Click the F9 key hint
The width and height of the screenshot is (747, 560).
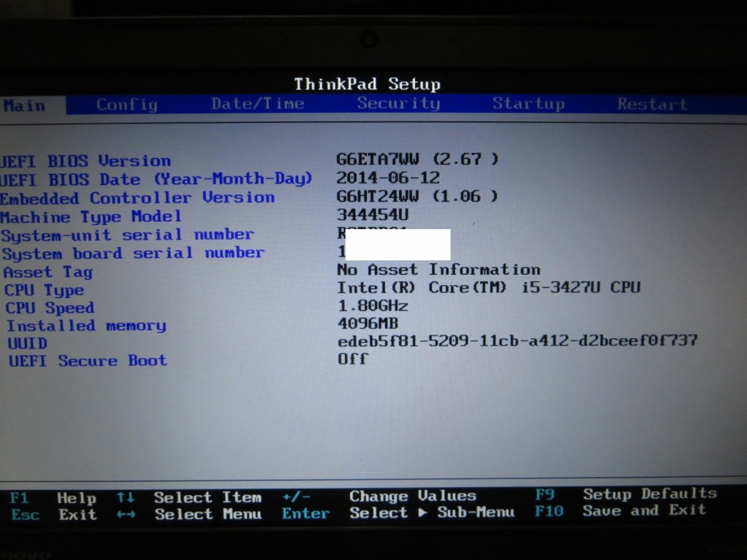tap(544, 495)
